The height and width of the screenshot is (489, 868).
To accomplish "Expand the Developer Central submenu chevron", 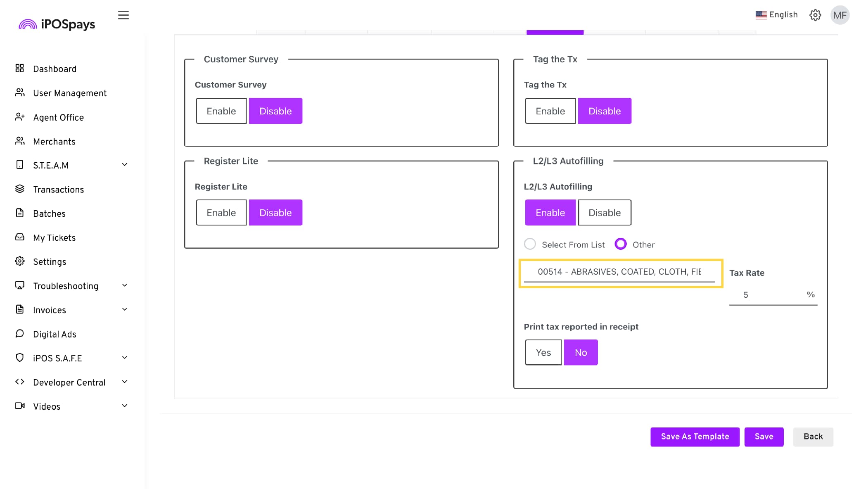I will pos(125,382).
